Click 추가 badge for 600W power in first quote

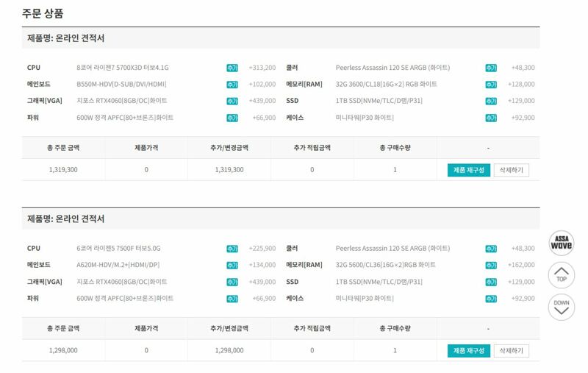232,118
